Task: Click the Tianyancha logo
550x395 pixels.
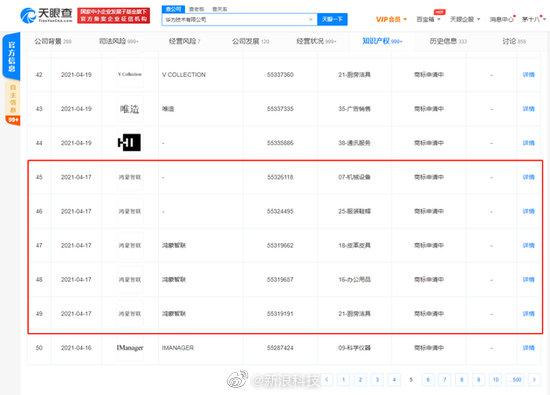Action: (46, 15)
